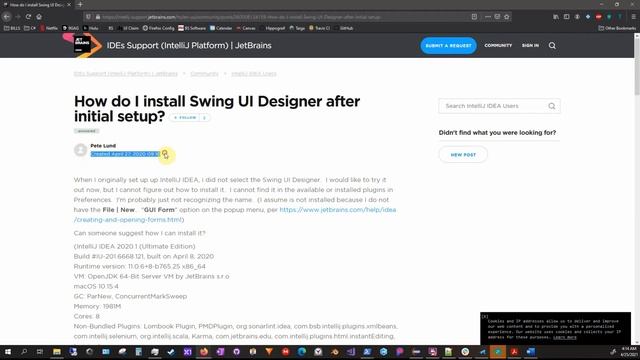Click the IntelliJ IDEA Users breadcrumb
The image size is (640, 360).
254,74
